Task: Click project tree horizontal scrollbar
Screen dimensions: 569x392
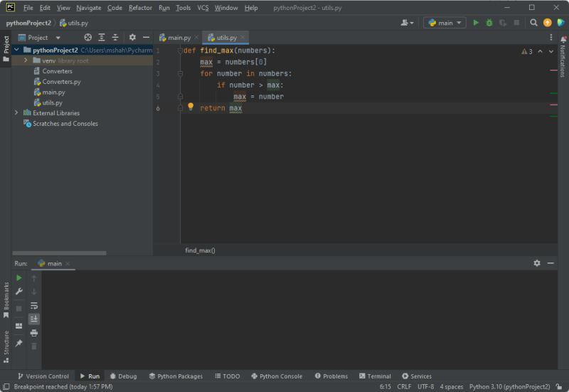Action: [60, 253]
